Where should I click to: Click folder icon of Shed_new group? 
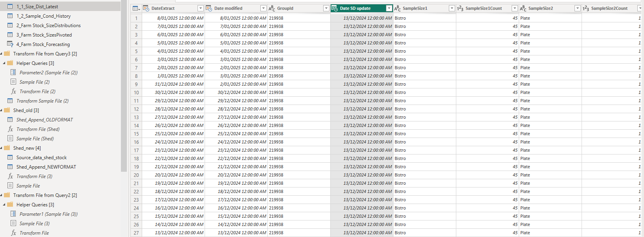pos(7,148)
